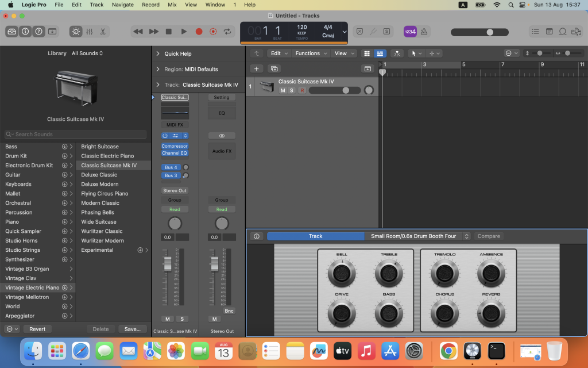Toggle the Solo button in control bar

pos(386,32)
